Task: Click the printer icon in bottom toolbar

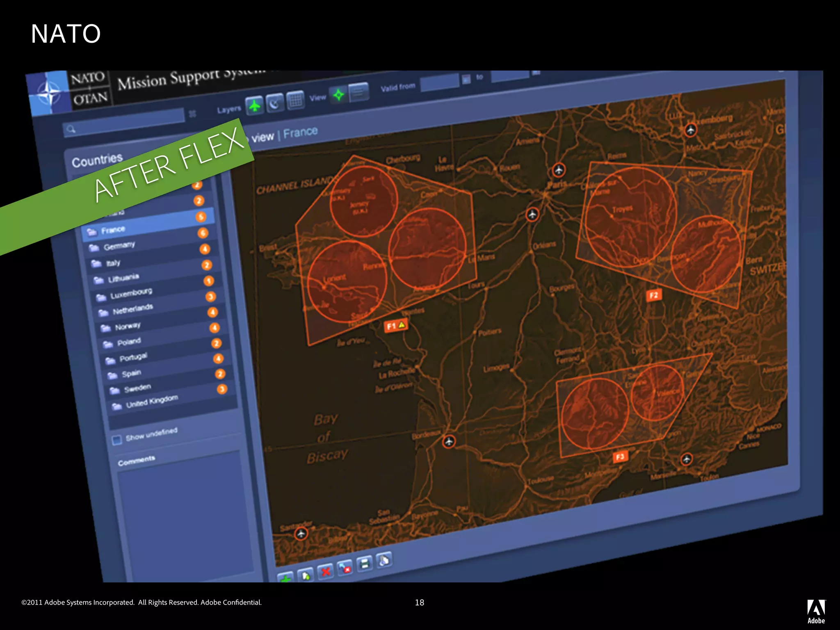Action: coord(364,564)
